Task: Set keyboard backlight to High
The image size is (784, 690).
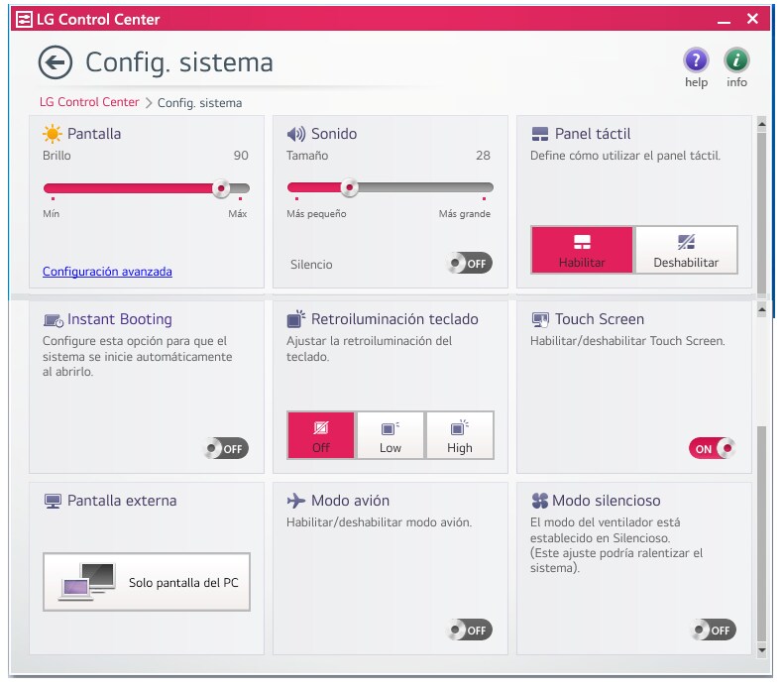Action: coord(460,435)
